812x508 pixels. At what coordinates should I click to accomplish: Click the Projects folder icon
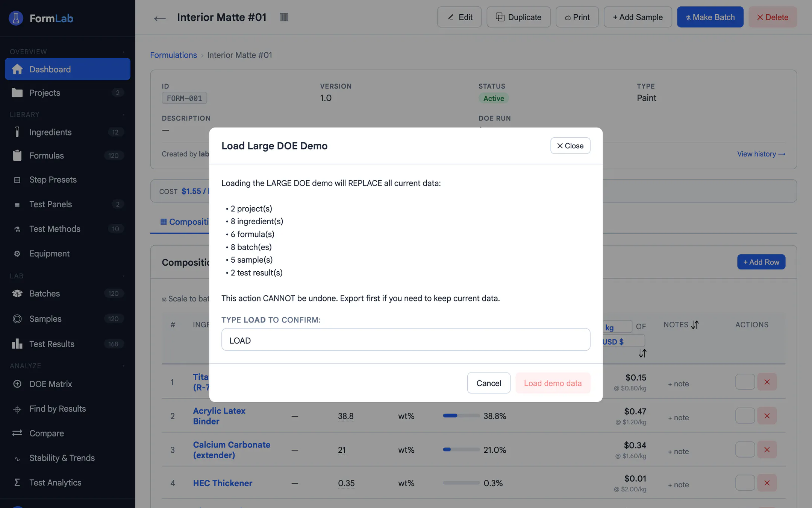coord(17,93)
